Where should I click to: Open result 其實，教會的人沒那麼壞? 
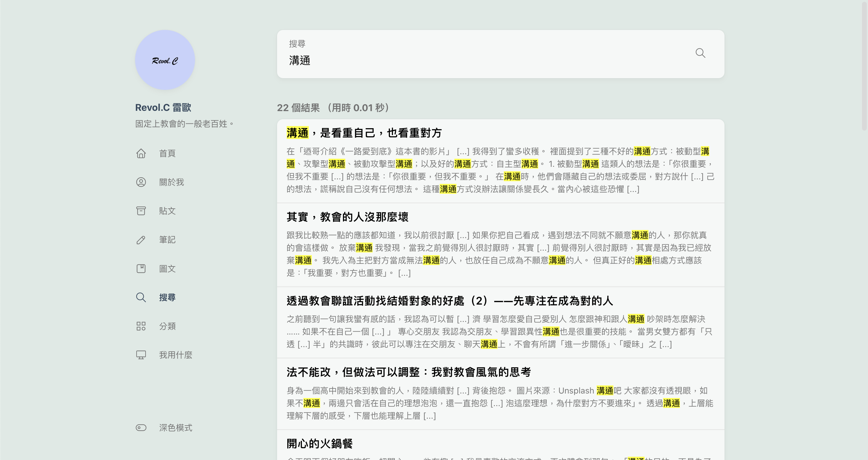click(347, 217)
